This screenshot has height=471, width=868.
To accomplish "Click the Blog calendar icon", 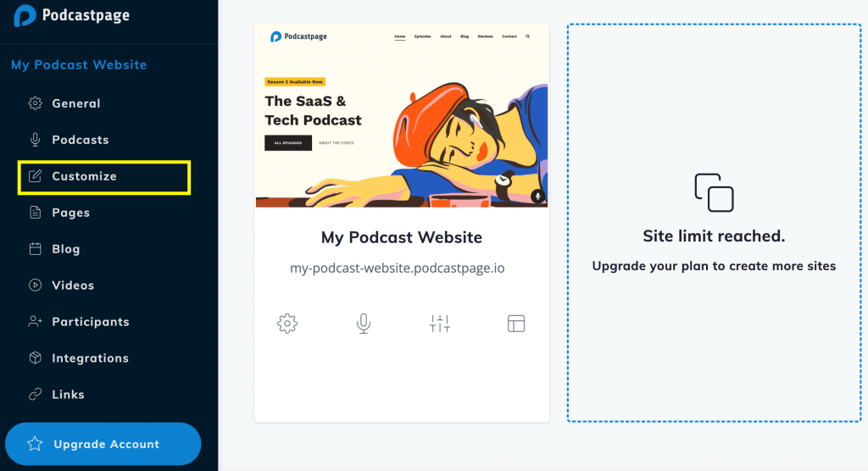I will click(x=36, y=249).
